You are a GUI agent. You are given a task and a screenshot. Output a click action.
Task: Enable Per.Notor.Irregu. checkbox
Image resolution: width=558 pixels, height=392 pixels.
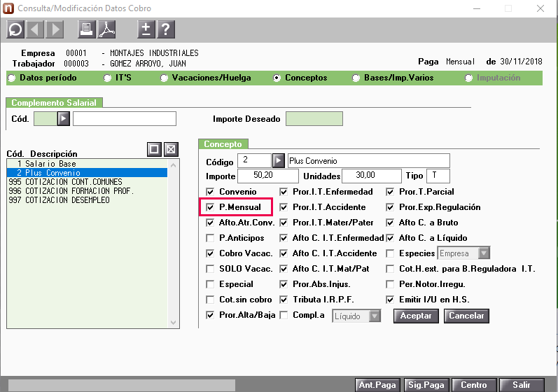click(390, 284)
